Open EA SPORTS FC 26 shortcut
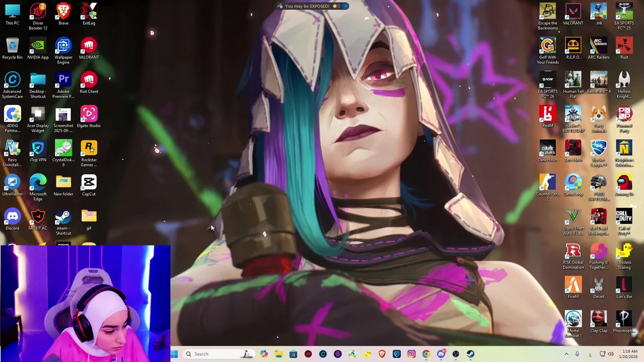The image size is (644, 362). pyautogui.click(x=547, y=84)
